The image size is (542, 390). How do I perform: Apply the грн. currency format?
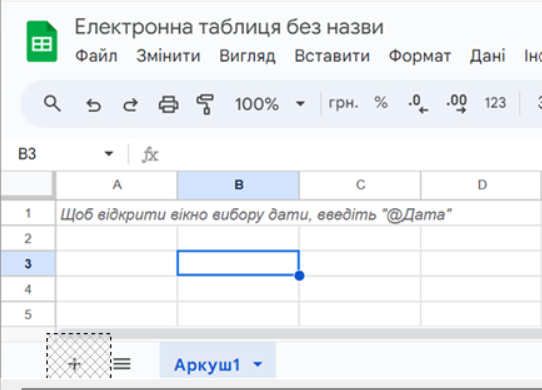click(343, 103)
